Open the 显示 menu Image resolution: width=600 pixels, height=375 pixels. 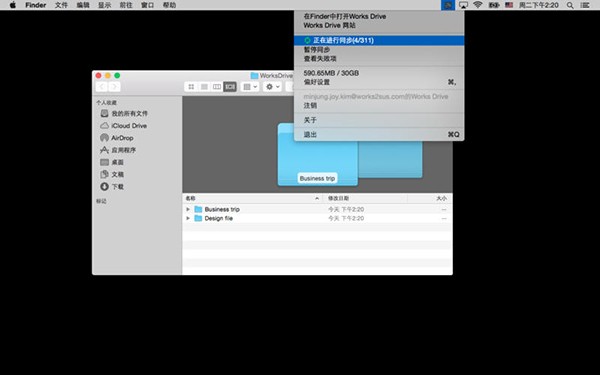(x=104, y=5)
